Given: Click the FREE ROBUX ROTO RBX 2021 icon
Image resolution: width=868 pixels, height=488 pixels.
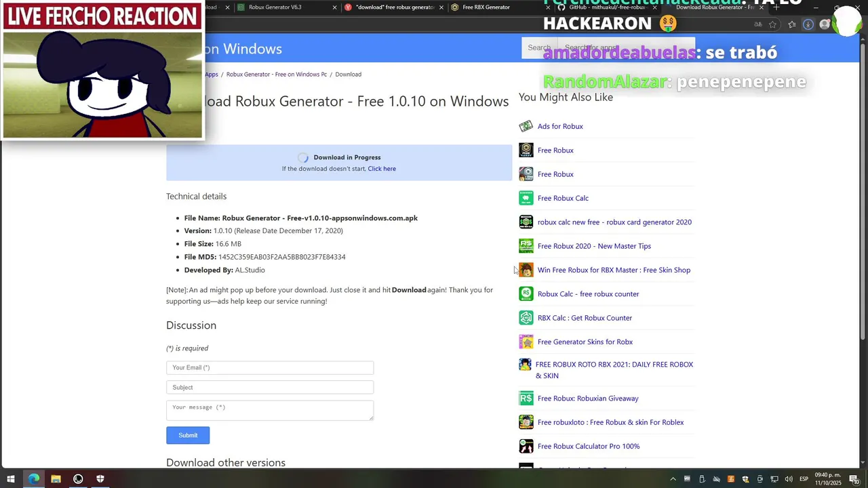Looking at the screenshot, I should 525,365.
